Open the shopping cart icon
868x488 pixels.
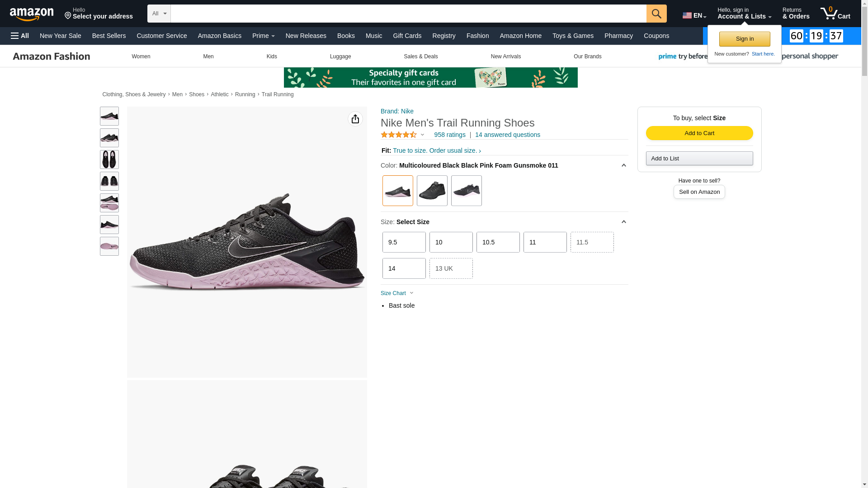point(835,14)
